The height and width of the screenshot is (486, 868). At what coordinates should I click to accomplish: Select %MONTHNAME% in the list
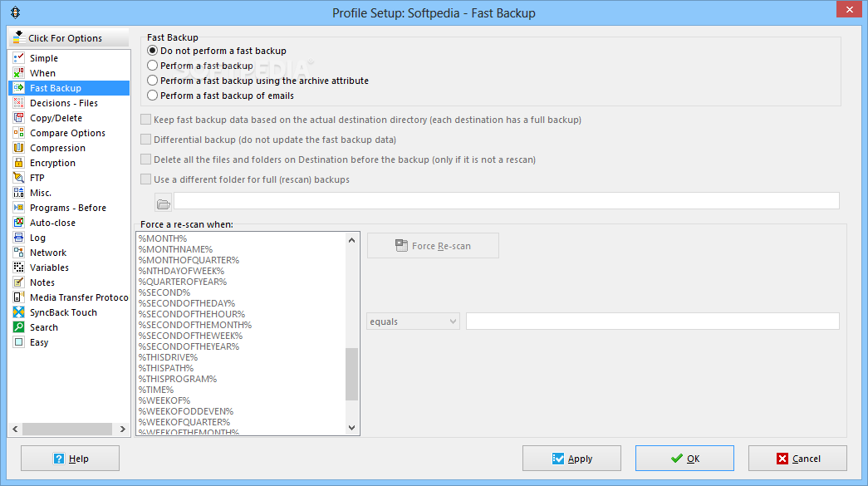(x=175, y=249)
